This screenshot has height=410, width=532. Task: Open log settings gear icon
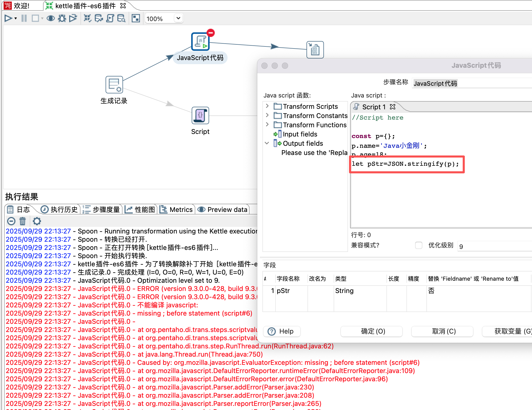point(37,221)
